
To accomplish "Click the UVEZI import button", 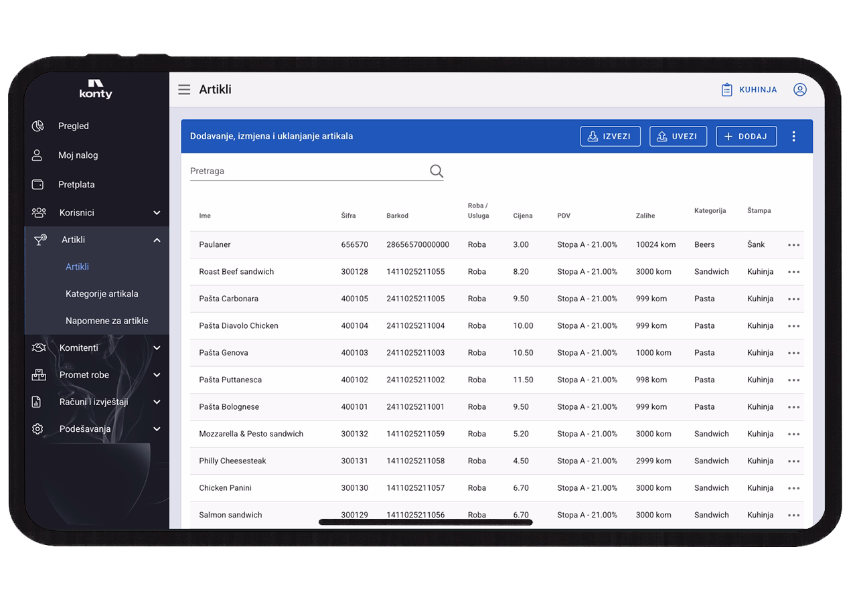I will click(x=678, y=136).
